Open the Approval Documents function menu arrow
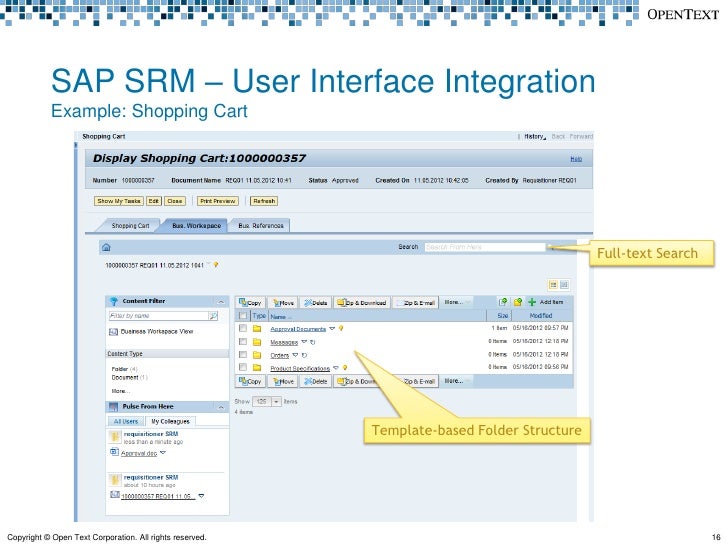The image size is (728, 546). [332, 329]
